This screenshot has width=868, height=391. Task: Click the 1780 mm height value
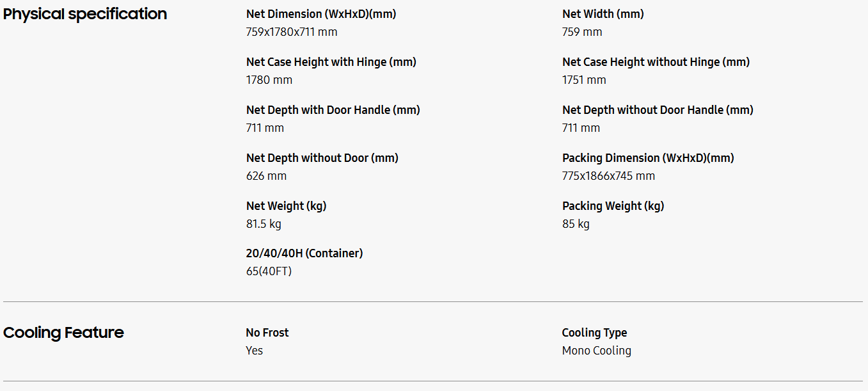[x=269, y=80]
